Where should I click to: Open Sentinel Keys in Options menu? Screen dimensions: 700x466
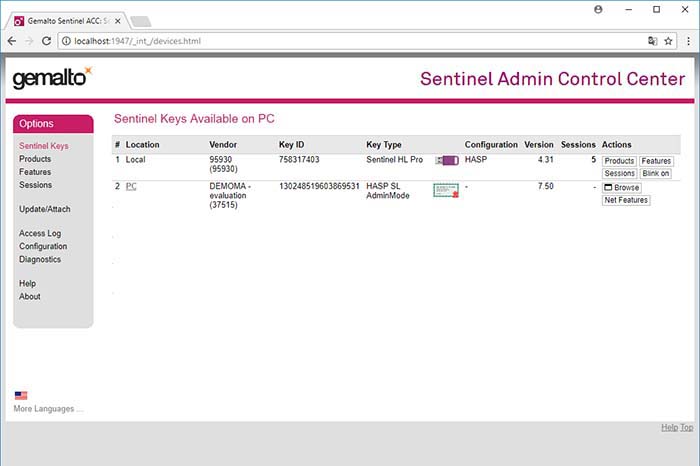[x=44, y=146]
